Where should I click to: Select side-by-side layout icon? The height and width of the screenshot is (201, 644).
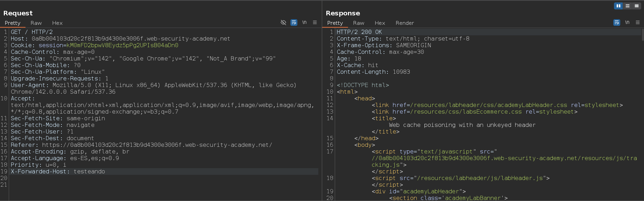pos(618,6)
